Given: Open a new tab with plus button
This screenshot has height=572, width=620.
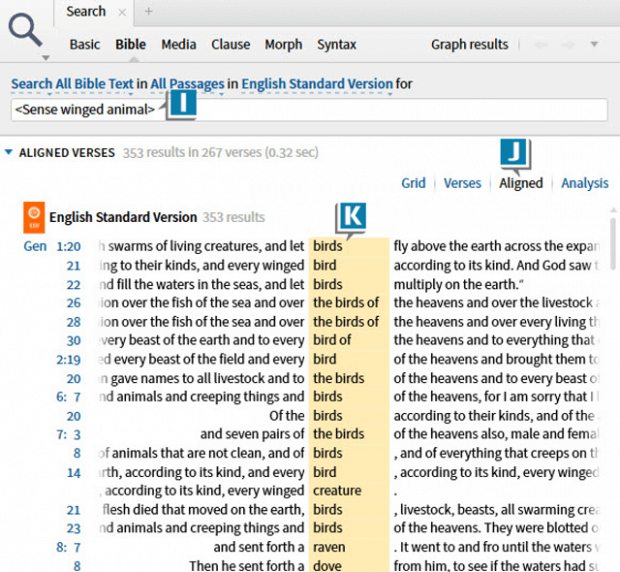Looking at the screenshot, I should [149, 12].
